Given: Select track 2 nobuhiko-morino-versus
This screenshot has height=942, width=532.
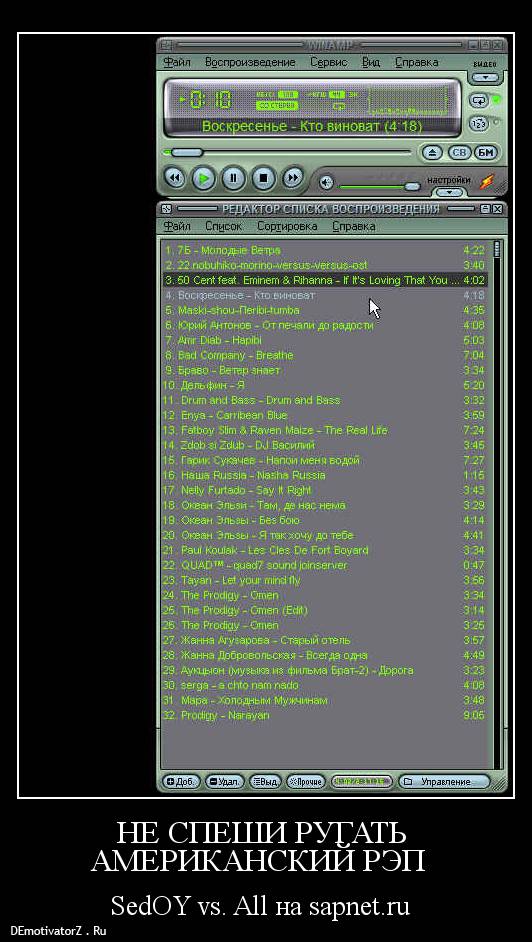Looking at the screenshot, I should 325,265.
